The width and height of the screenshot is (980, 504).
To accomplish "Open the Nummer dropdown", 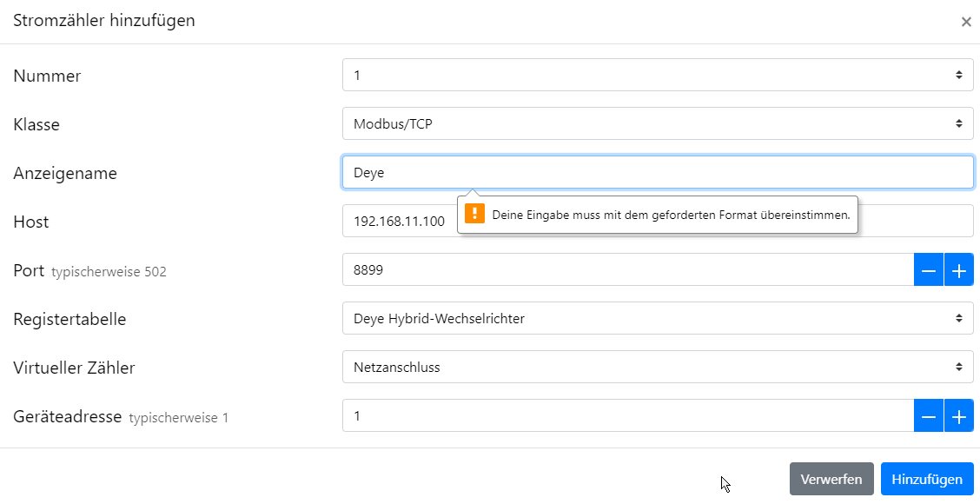I will 658,75.
